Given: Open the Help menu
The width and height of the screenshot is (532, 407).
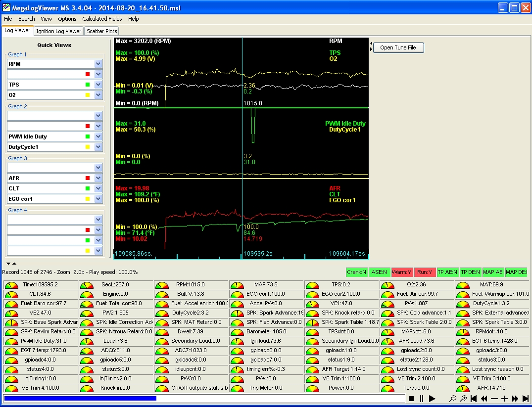Looking at the screenshot, I should 133,19.
